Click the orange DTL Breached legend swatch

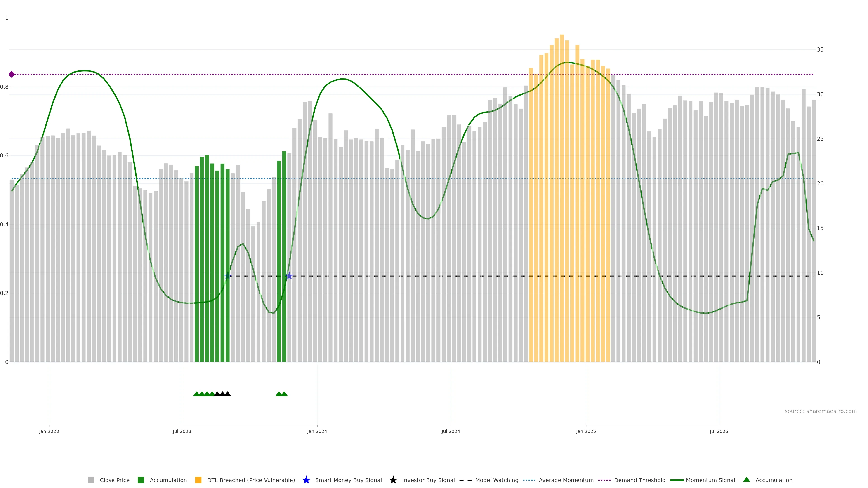[198, 480]
